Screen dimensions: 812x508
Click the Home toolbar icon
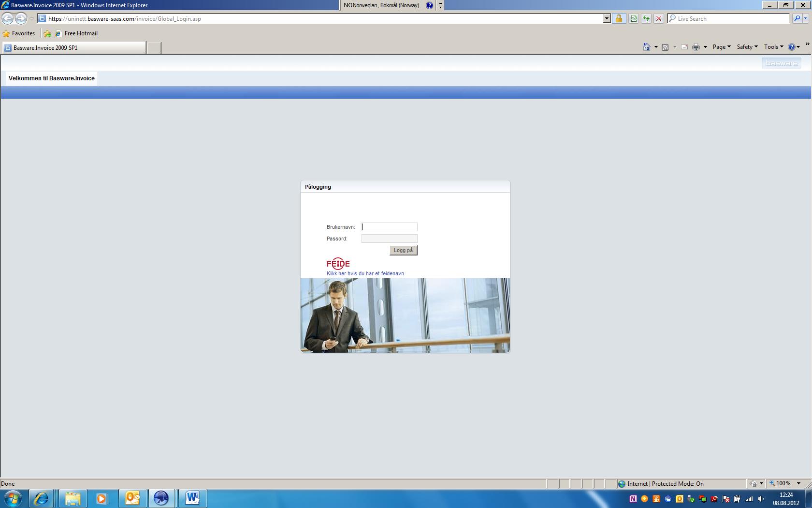(647, 47)
